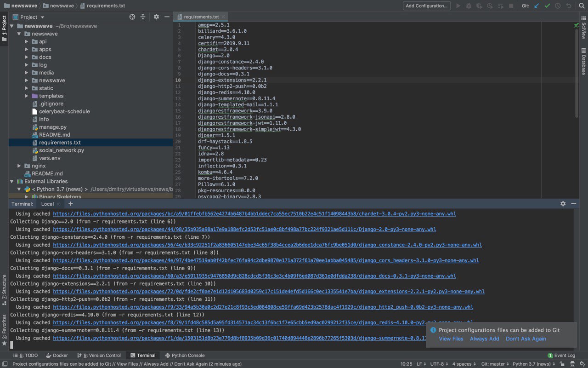Open the 6: TODO tab
The width and height of the screenshot is (588, 368).
(x=26, y=355)
